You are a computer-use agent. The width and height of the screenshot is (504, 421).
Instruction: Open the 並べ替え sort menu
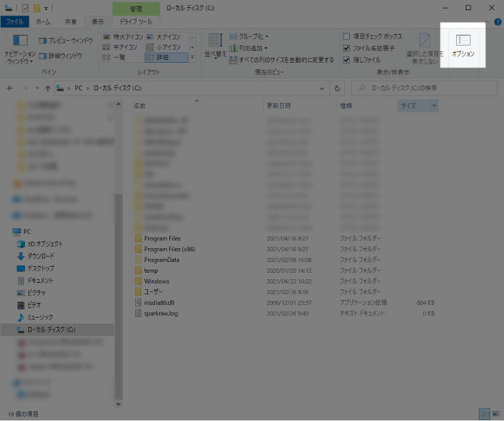215,47
